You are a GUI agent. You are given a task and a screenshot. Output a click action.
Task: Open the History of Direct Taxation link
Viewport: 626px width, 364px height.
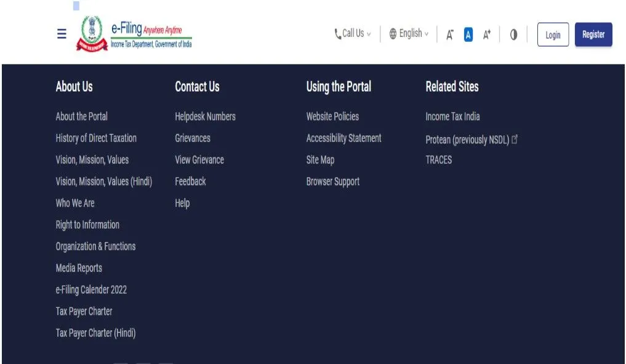[x=96, y=138]
